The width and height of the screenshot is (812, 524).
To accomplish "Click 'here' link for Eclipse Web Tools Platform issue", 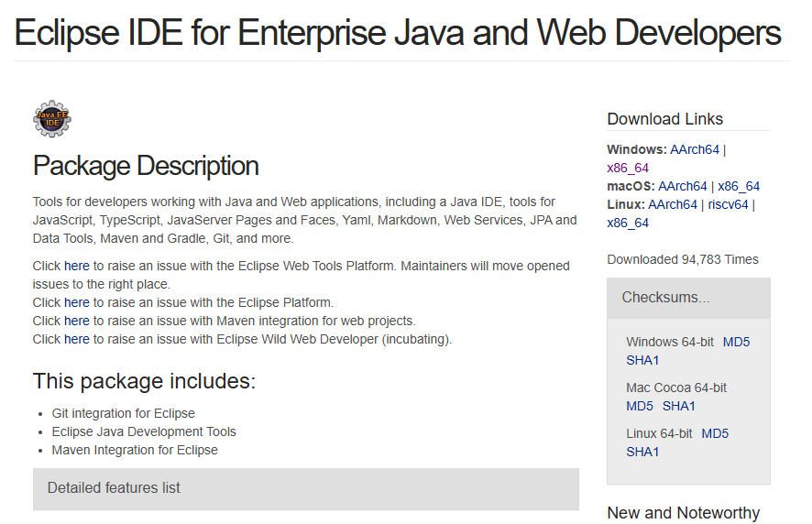I will point(77,266).
